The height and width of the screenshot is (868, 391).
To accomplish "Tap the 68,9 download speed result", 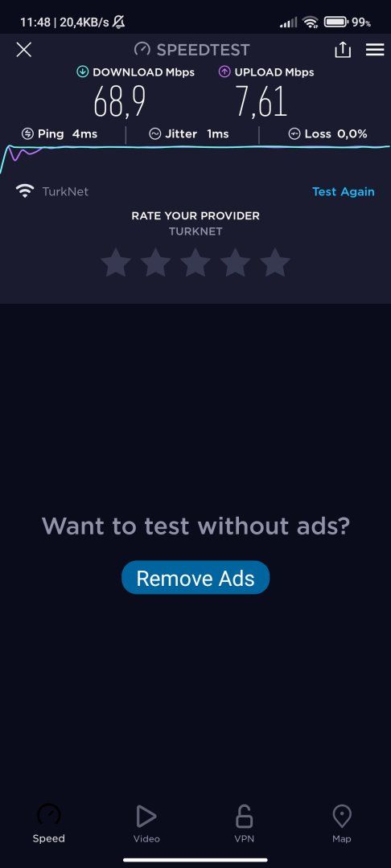I will pyautogui.click(x=120, y=102).
